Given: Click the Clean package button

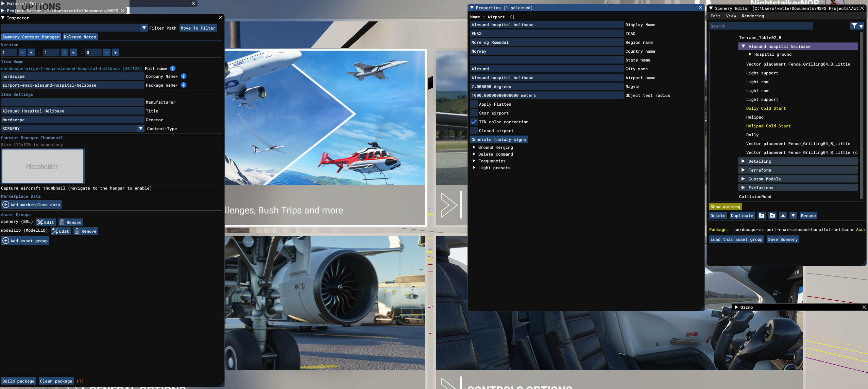Looking at the screenshot, I should (56, 381).
